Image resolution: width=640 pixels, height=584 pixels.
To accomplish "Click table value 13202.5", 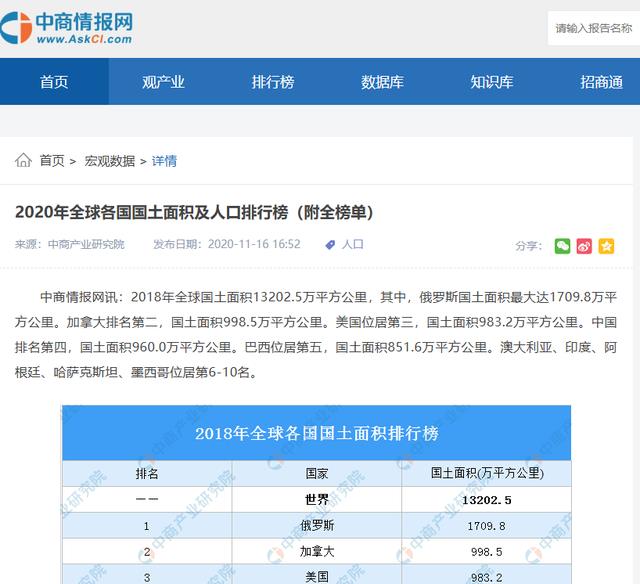I will pyautogui.click(x=487, y=500).
